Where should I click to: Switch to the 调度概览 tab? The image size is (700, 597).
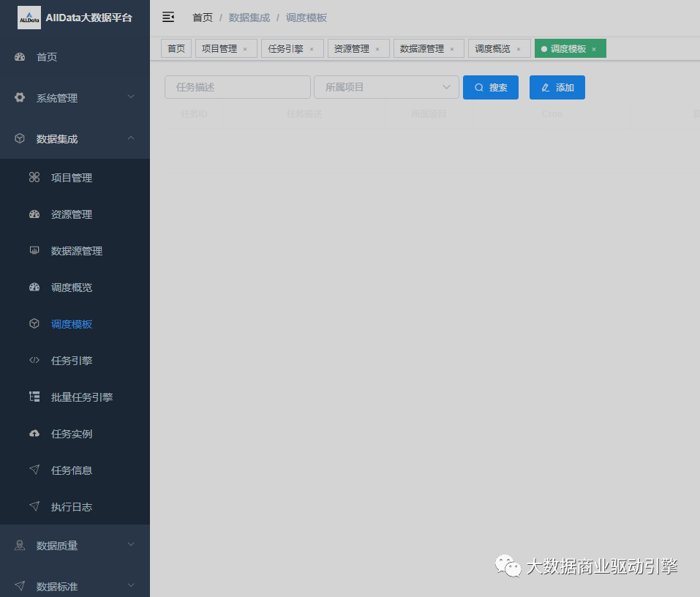493,49
